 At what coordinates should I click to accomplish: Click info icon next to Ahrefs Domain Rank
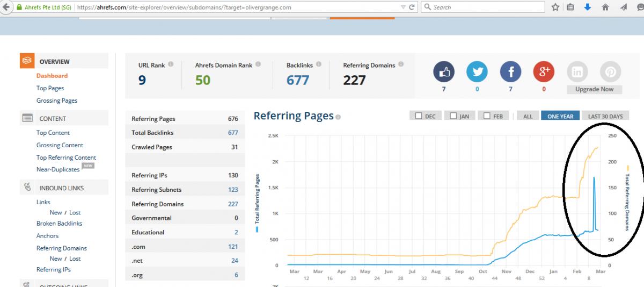coord(258,64)
